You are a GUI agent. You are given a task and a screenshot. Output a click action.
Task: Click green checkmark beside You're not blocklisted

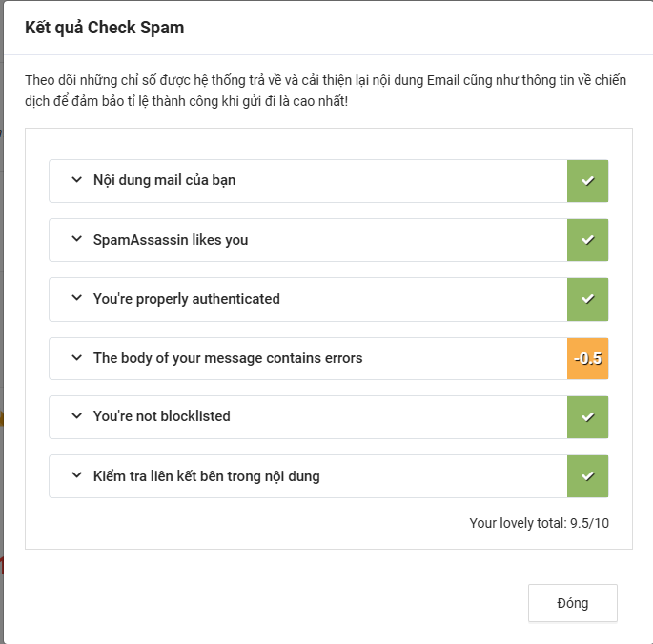[x=587, y=417]
